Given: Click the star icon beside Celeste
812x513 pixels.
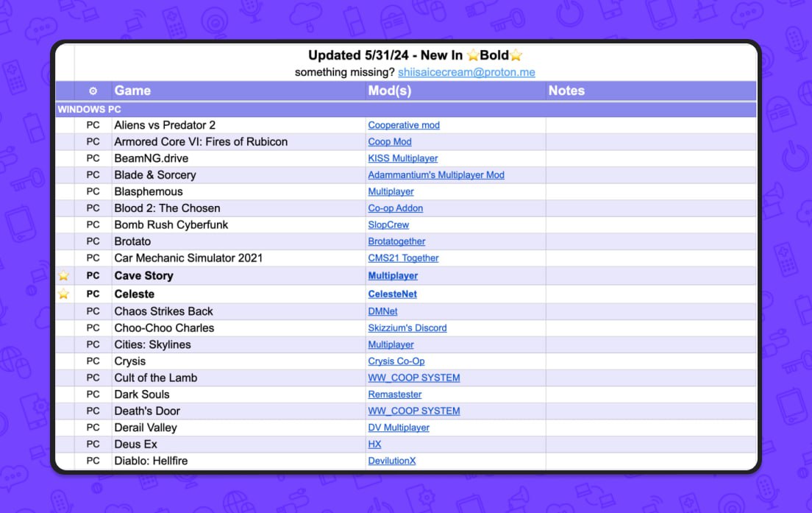Looking at the screenshot, I should click(x=64, y=294).
